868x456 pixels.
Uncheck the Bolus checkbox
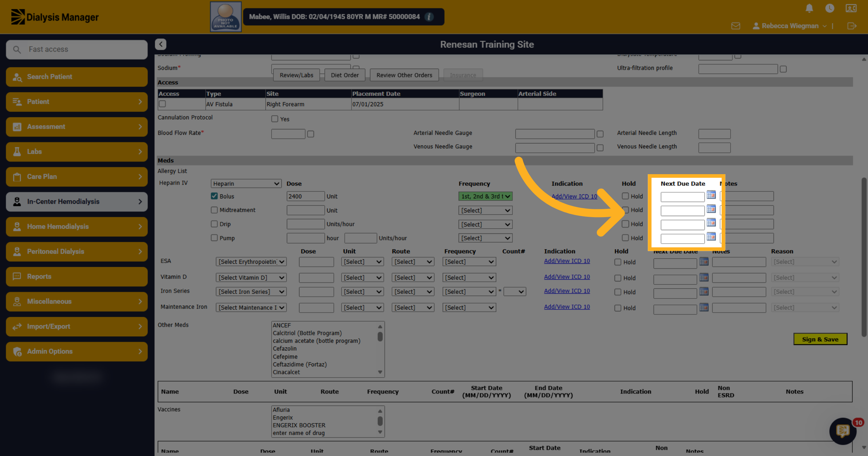pos(214,196)
